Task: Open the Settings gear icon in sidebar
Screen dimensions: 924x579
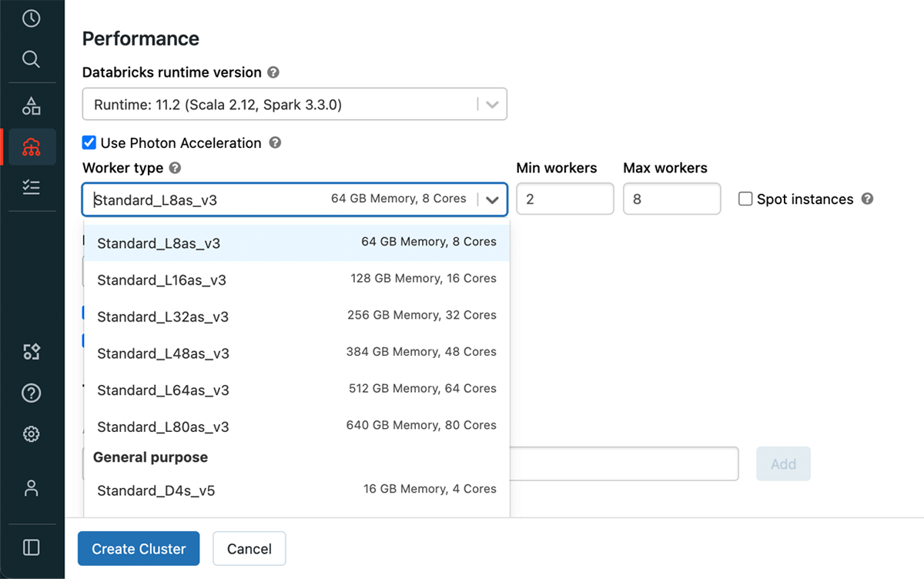Action: click(x=31, y=434)
